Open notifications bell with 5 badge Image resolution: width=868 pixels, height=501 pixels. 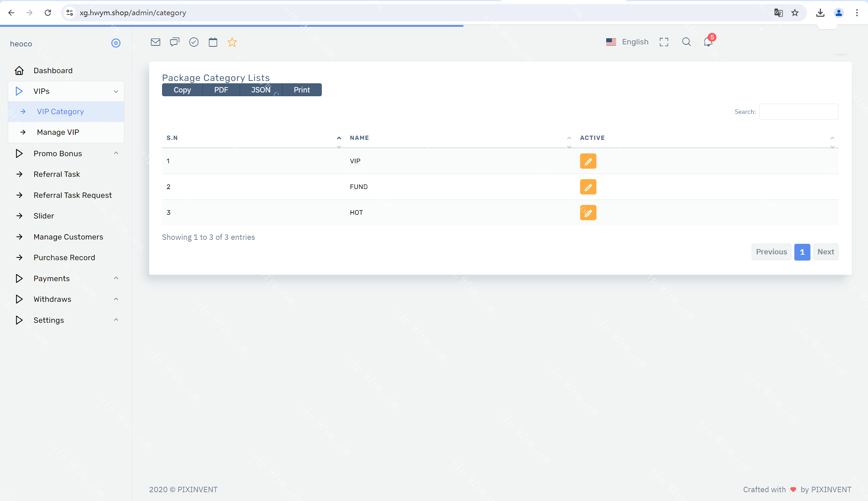pyautogui.click(x=708, y=42)
